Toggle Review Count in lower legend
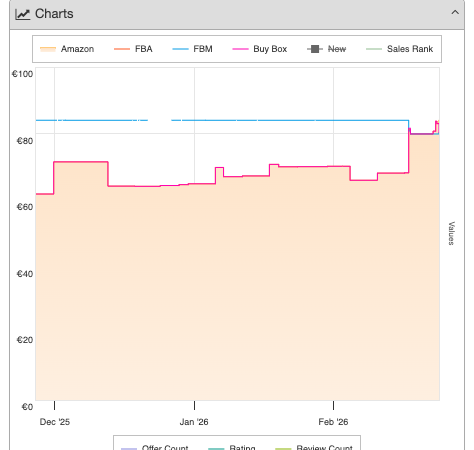Screen dimensions: 474x450 tap(314, 447)
